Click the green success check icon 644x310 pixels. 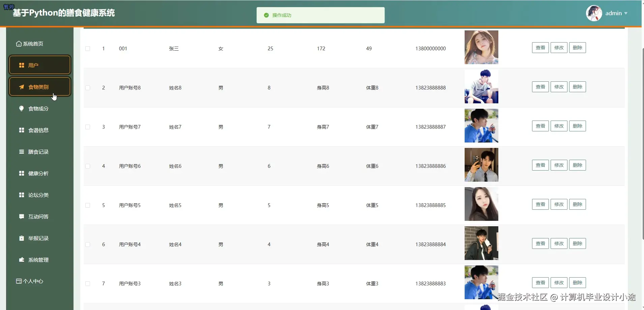[266, 15]
